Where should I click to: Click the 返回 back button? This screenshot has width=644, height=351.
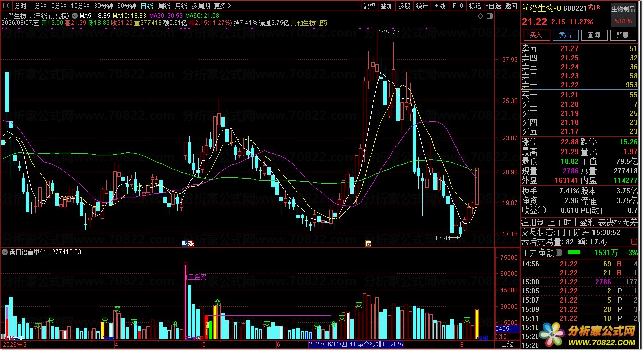511,6
